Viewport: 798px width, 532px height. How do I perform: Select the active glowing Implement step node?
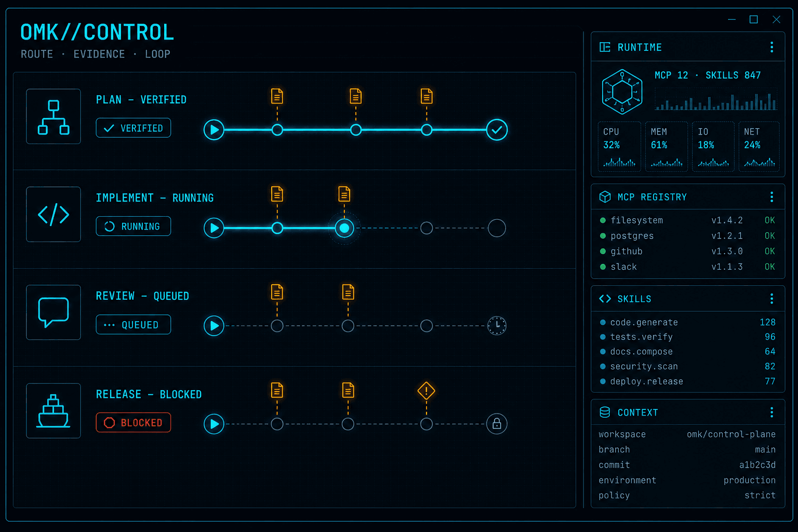344,228
